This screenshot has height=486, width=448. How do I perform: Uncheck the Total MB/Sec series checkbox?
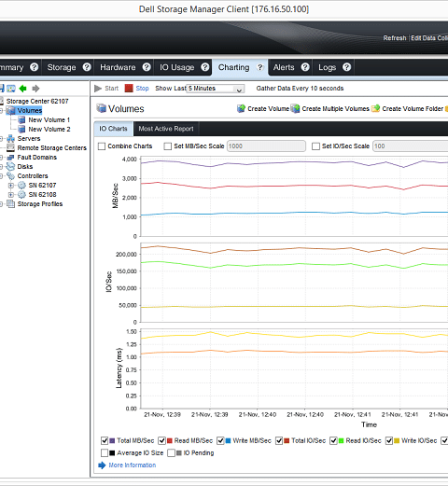[x=105, y=440]
